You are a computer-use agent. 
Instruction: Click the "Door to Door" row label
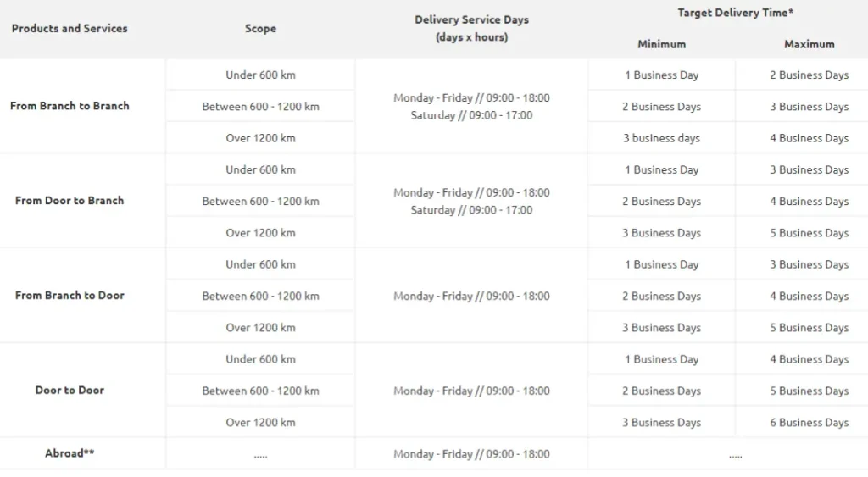pos(70,391)
